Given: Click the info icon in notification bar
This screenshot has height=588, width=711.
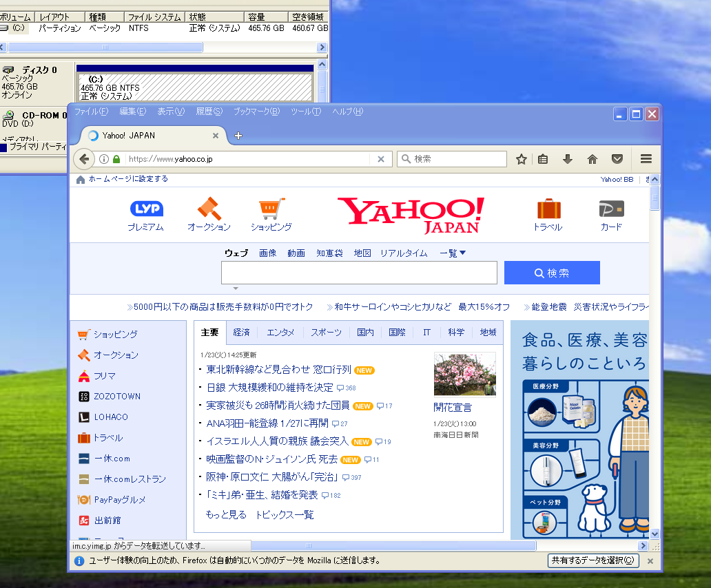Looking at the screenshot, I should (x=79, y=561).
